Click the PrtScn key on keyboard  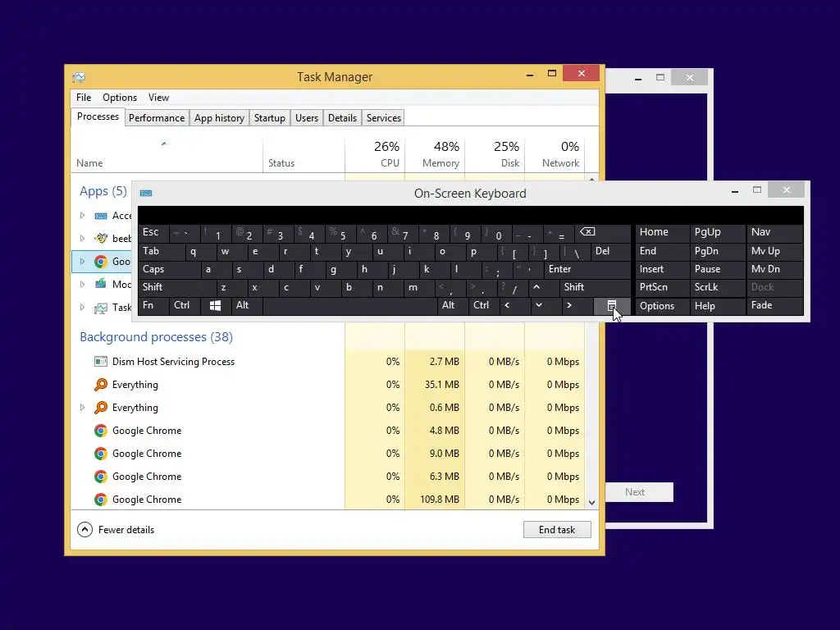tap(662, 287)
